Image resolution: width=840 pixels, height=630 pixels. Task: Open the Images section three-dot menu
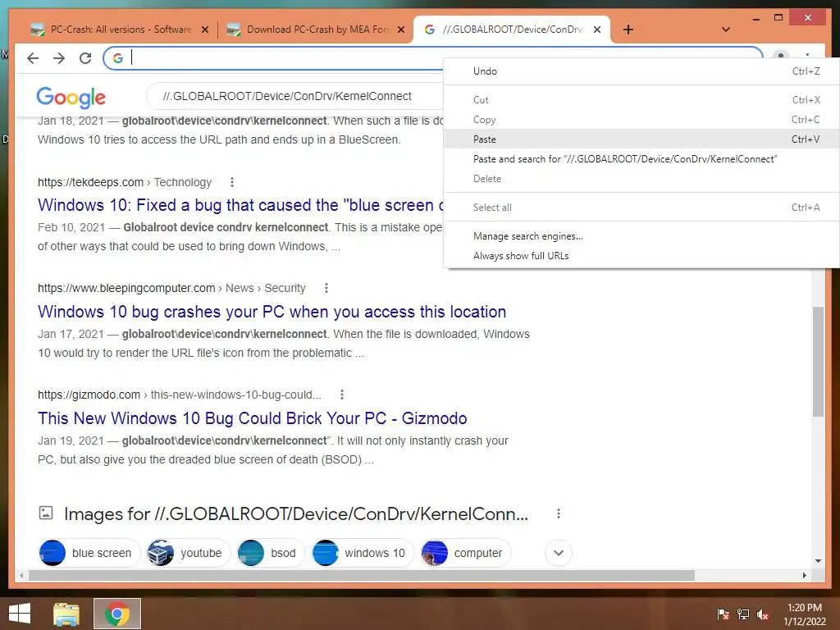pos(558,514)
